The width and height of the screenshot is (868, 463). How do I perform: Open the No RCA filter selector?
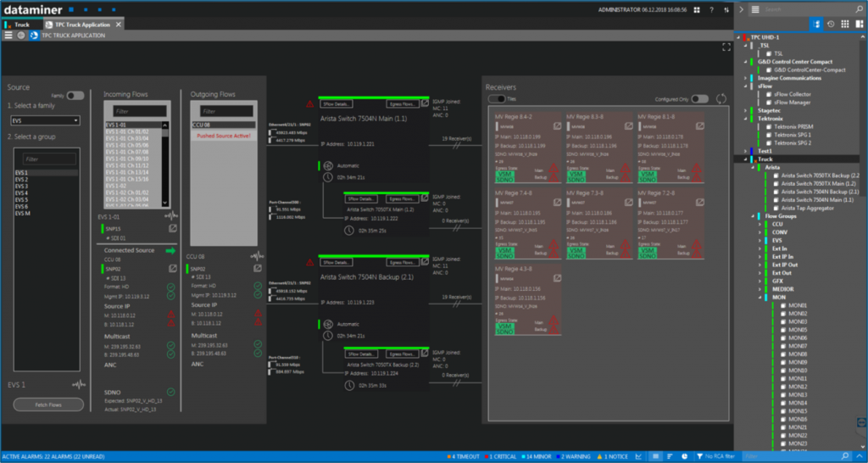[715, 456]
